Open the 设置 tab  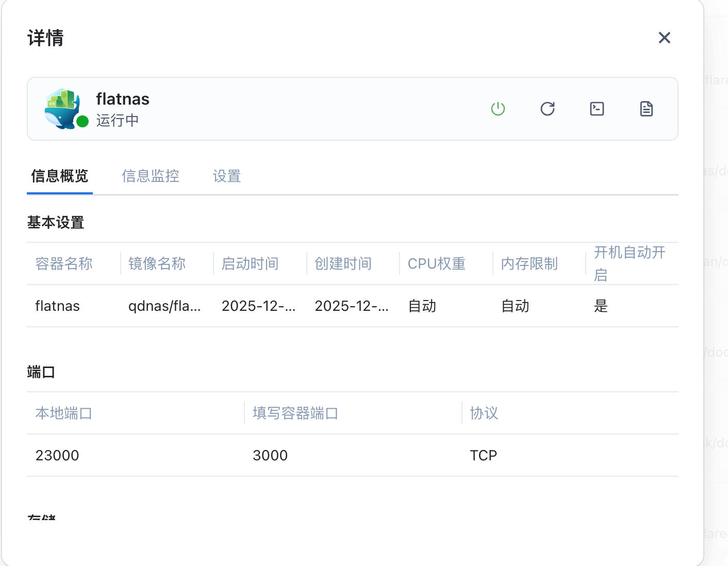click(227, 176)
